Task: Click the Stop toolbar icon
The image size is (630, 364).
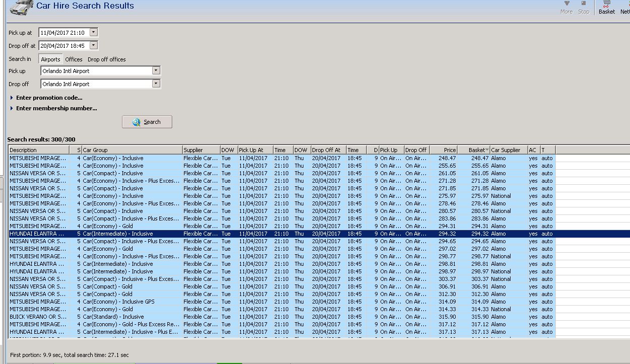Action: pos(584,7)
